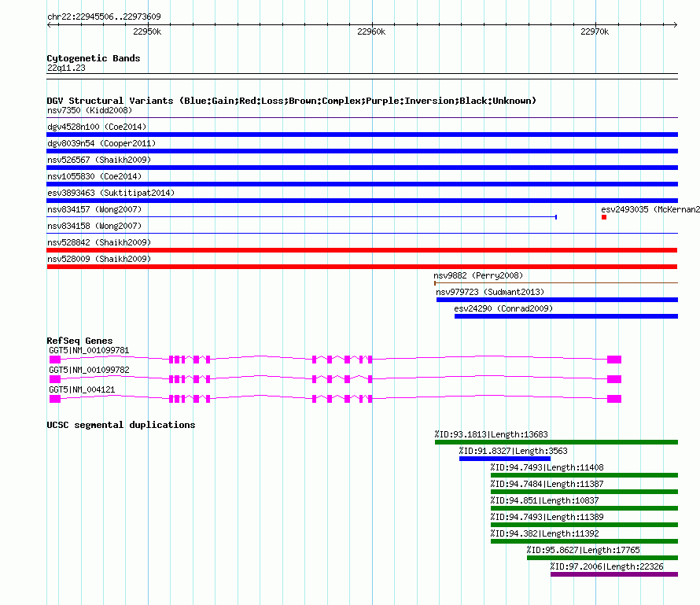Open the GGT5|NM_001099782 transcript label
The width and height of the screenshot is (700, 605).
click(89, 370)
